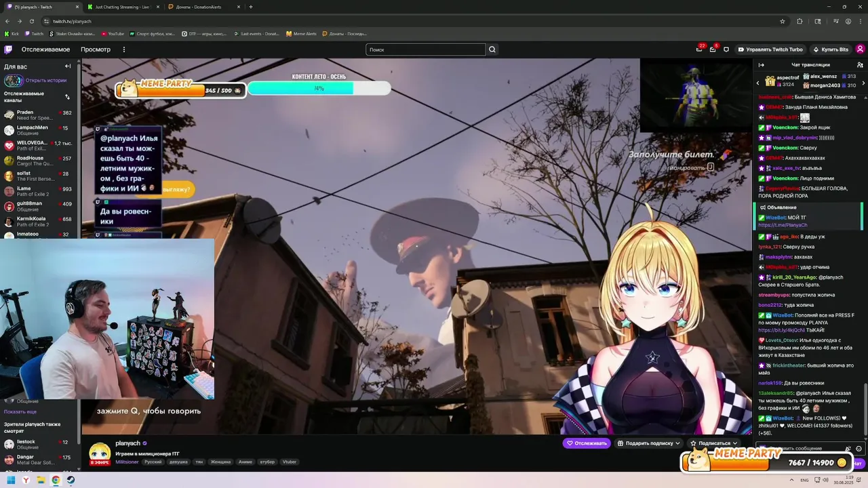Click the search magnifier button

492,49
